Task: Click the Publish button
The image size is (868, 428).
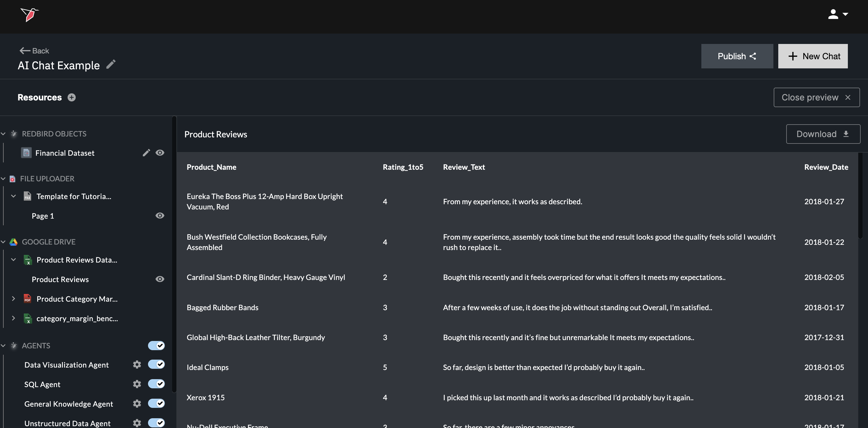Action: click(x=736, y=56)
